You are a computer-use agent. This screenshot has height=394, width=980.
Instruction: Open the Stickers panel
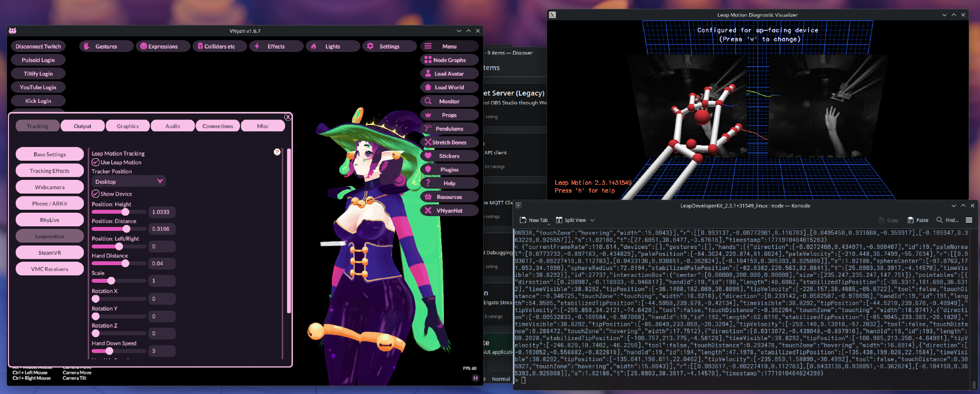[x=449, y=156]
